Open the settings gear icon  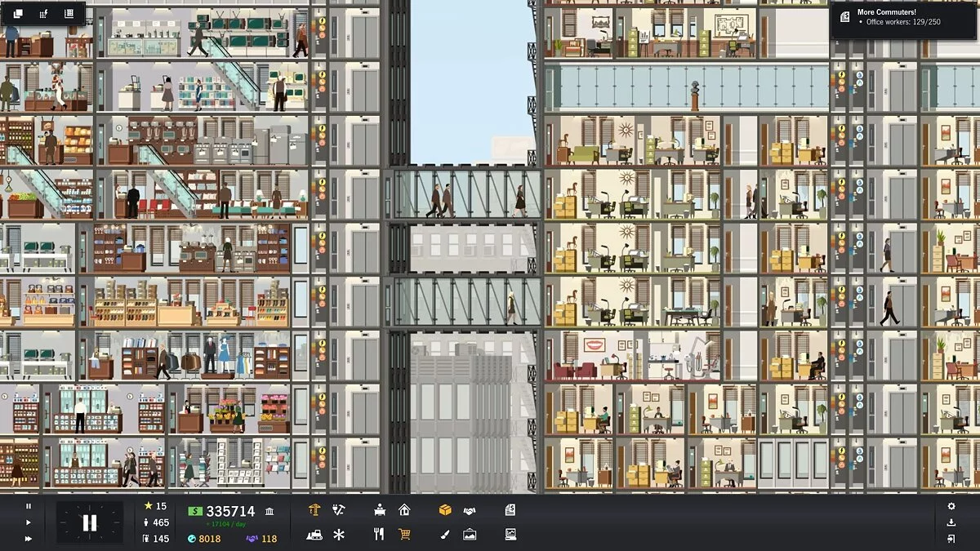tap(951, 506)
